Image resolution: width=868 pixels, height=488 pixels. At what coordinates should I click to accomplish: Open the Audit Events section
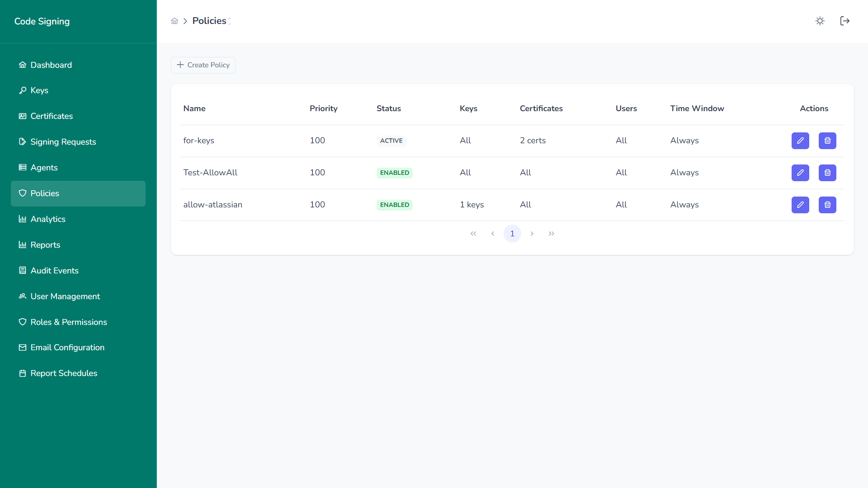[x=54, y=270]
